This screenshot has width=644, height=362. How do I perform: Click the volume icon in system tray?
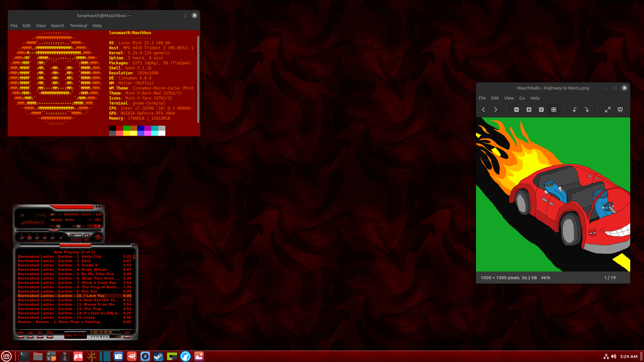613,356
